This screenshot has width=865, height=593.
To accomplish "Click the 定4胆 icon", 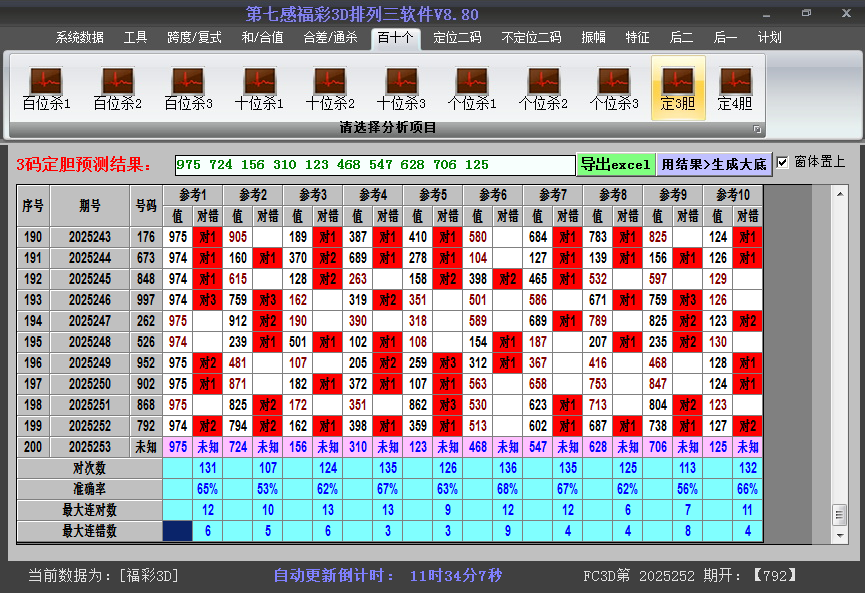I will point(735,88).
